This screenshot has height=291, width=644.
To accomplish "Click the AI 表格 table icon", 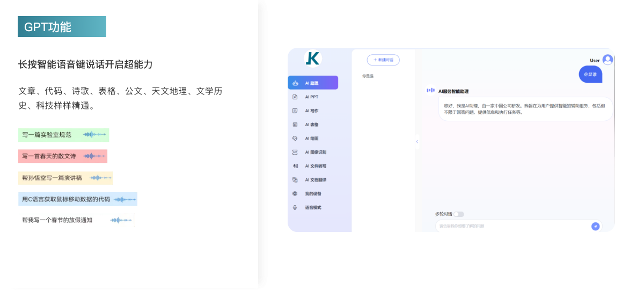I will click(295, 125).
